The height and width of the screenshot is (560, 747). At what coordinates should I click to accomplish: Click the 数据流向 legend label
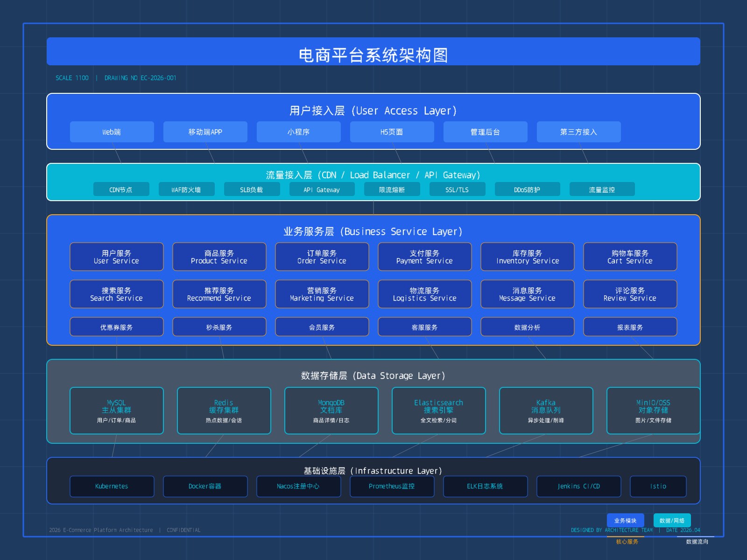[697, 542]
